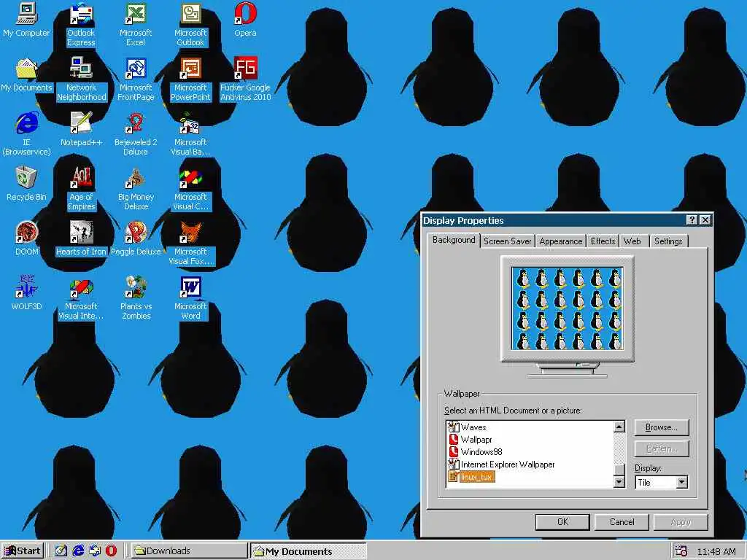Open My Computer desktop icon
The width and height of the screenshot is (747, 560).
pyautogui.click(x=26, y=20)
